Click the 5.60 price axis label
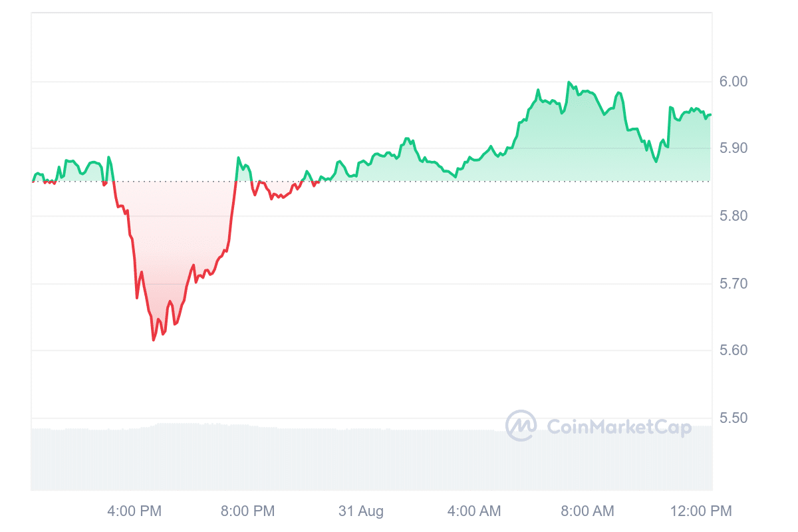This screenshot has width=798, height=532. pos(734,350)
